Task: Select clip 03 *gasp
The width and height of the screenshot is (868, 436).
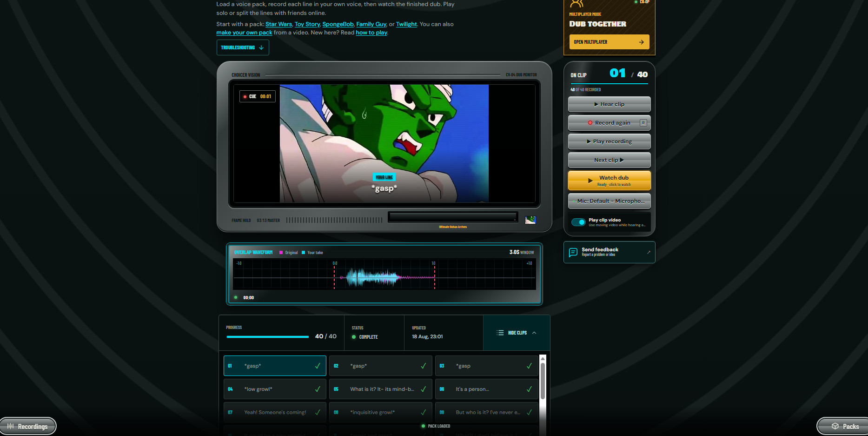Action: 486,366
